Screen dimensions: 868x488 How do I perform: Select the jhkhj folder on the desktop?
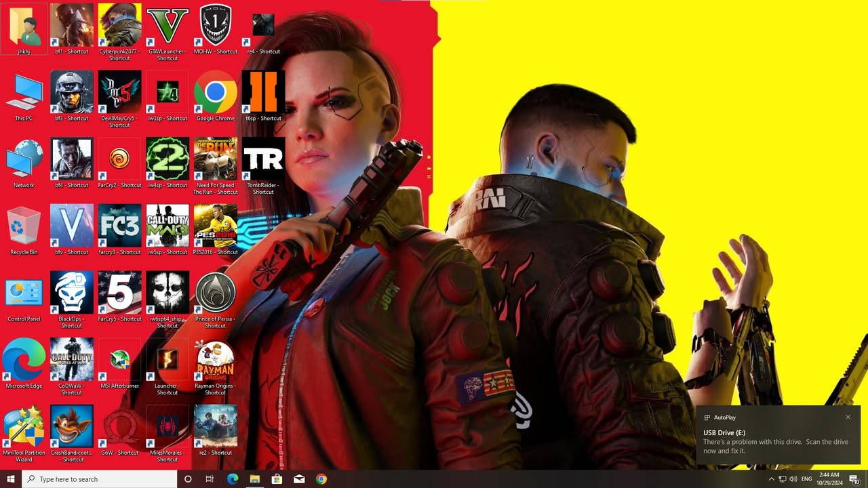pyautogui.click(x=24, y=29)
